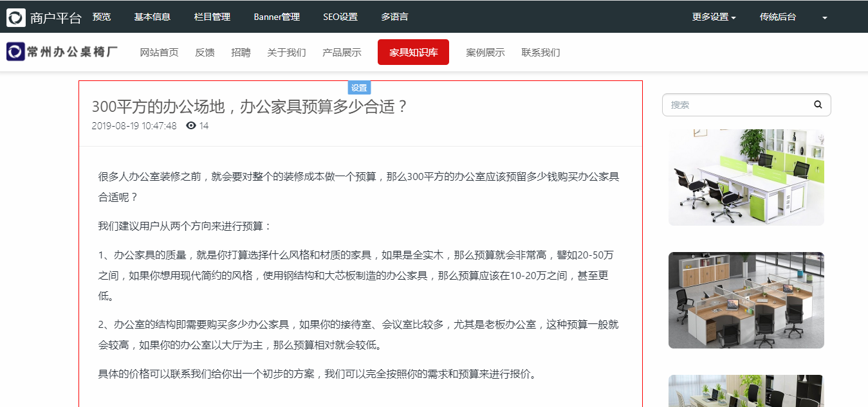Open SEO设置 in top bar
The image size is (868, 407).
[x=340, y=17]
